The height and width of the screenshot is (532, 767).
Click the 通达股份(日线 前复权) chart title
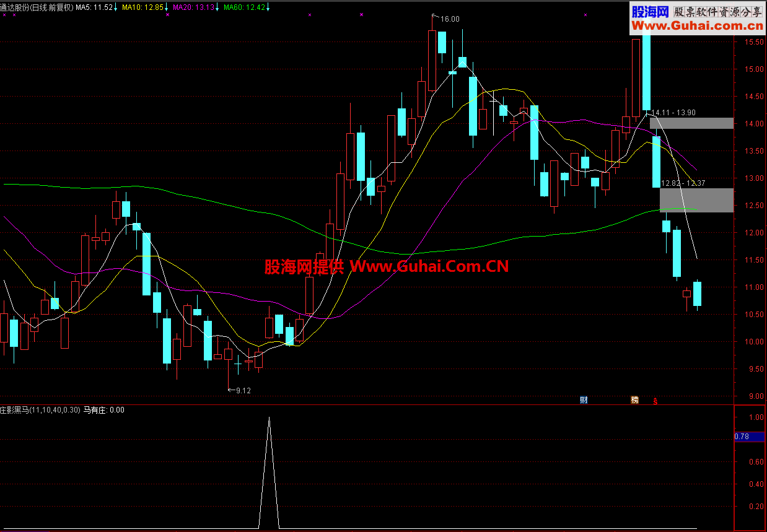click(36, 7)
